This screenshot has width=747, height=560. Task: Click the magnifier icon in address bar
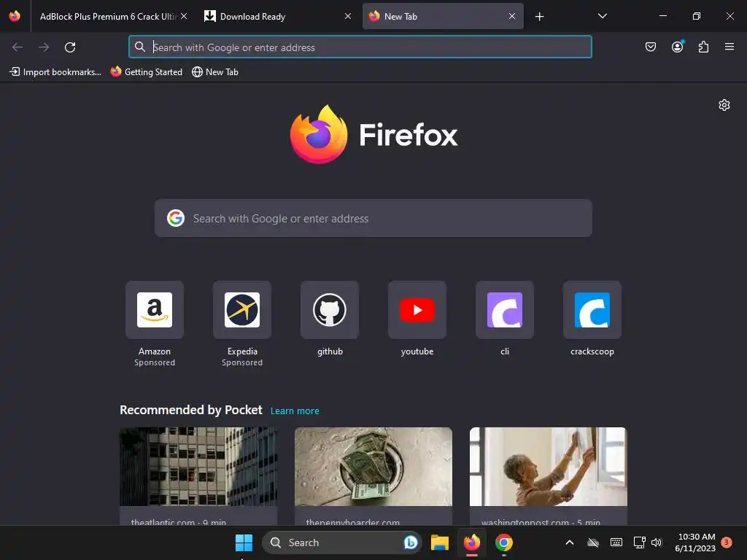139,47
